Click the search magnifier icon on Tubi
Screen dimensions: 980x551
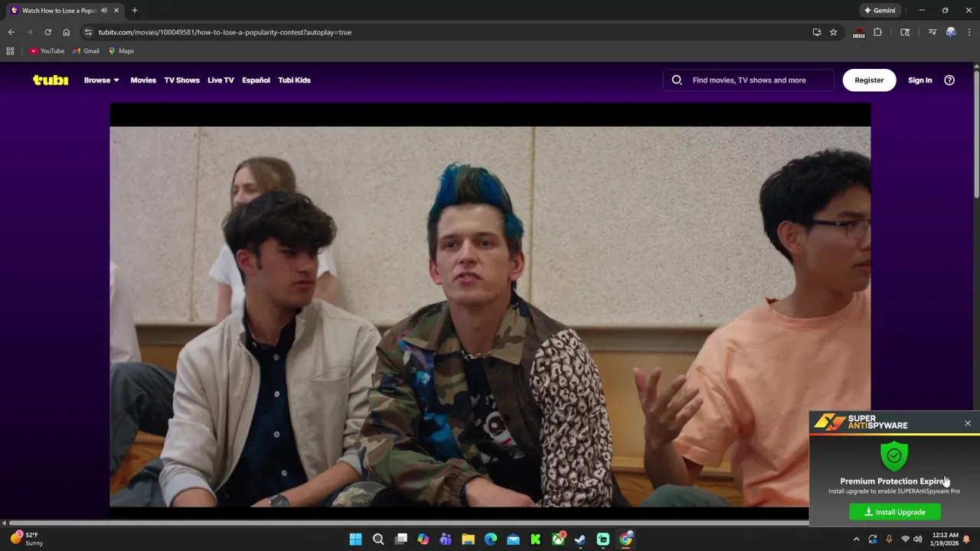(677, 80)
